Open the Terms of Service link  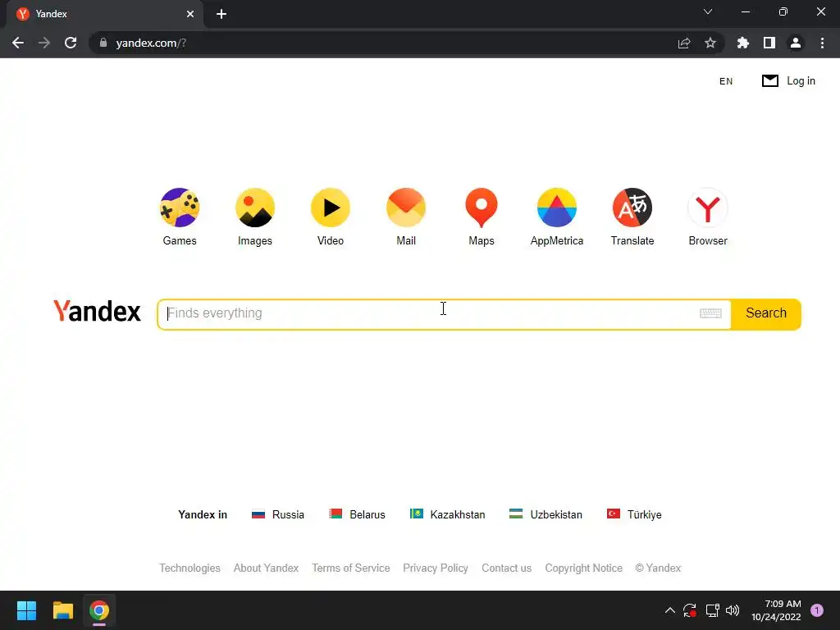(x=351, y=568)
